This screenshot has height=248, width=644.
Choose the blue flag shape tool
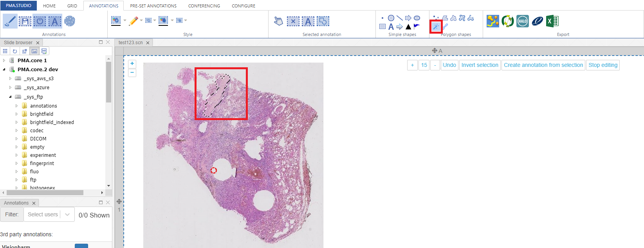(417, 27)
